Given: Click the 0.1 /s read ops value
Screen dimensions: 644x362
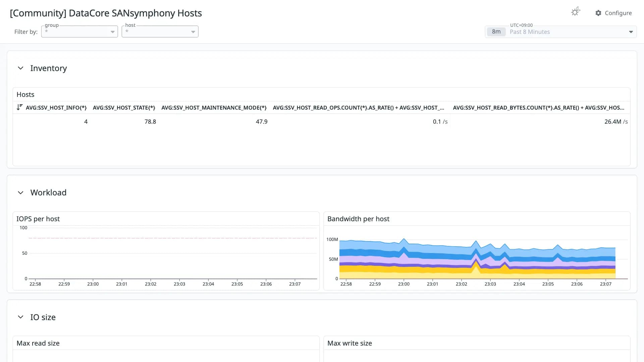Looking at the screenshot, I should [440, 122].
